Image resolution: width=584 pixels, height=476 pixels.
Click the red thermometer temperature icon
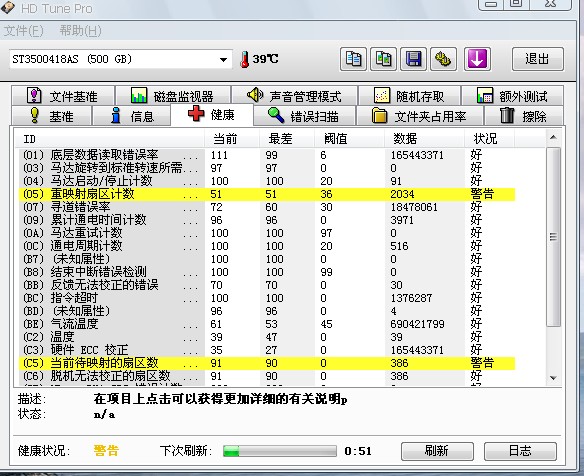pyautogui.click(x=245, y=59)
